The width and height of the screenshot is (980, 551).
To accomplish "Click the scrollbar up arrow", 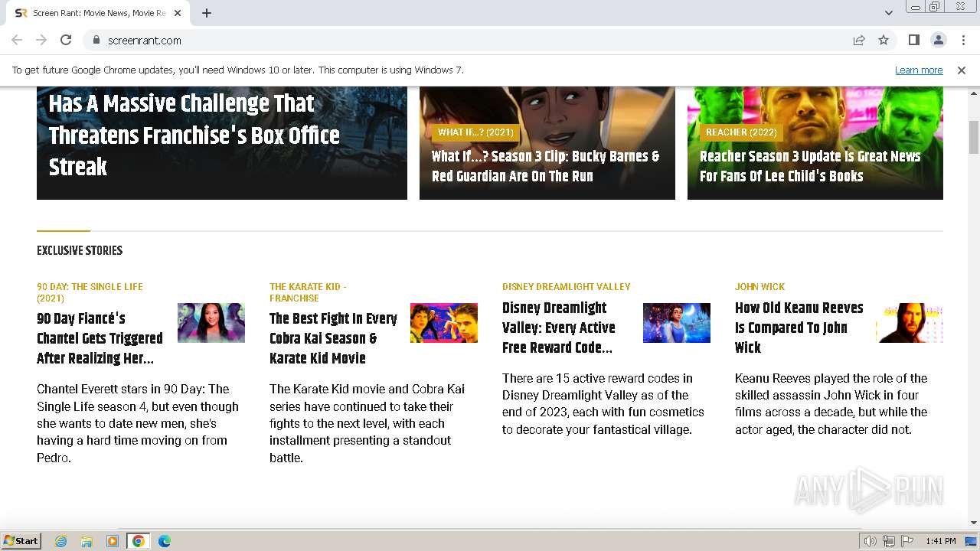I will click(x=974, y=93).
